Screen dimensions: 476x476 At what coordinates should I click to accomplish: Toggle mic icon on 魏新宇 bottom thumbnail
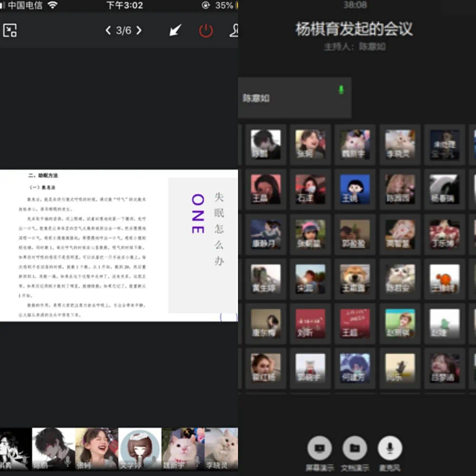197,460
